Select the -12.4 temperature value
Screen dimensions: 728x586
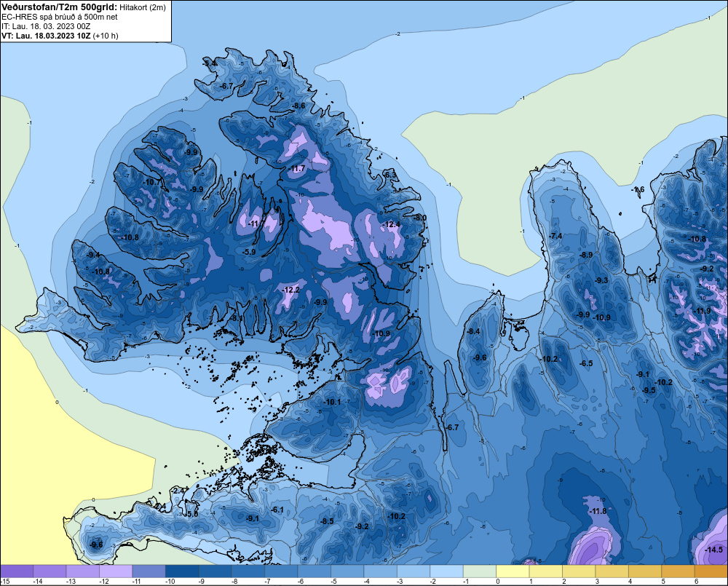click(x=391, y=224)
